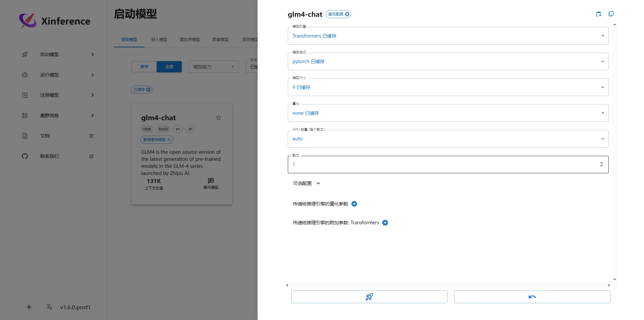Open the 模型能力 filter dropdown

(x=214, y=66)
